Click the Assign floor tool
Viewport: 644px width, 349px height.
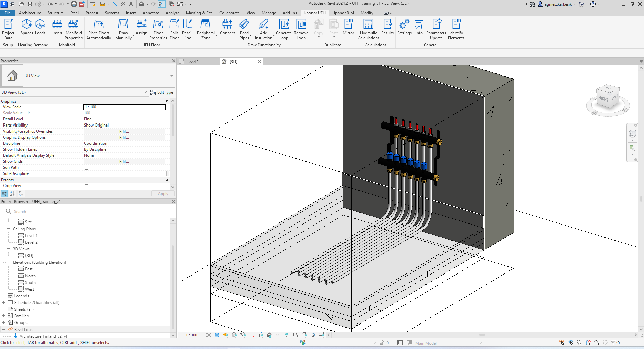point(141,27)
